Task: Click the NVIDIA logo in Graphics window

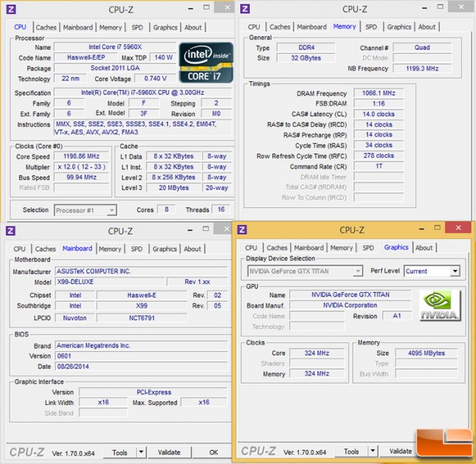Action: point(440,305)
